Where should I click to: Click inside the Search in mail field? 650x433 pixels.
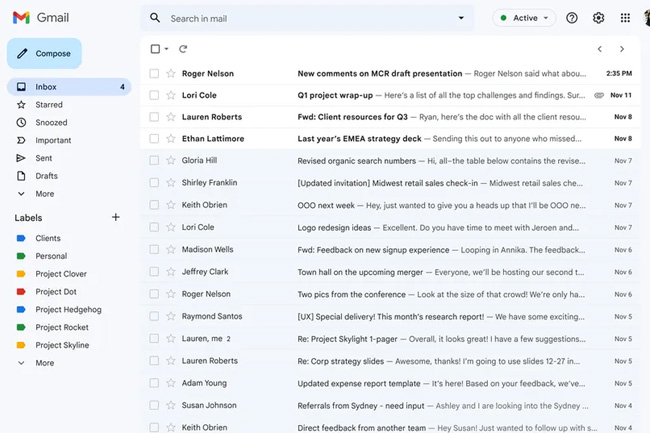(x=307, y=18)
